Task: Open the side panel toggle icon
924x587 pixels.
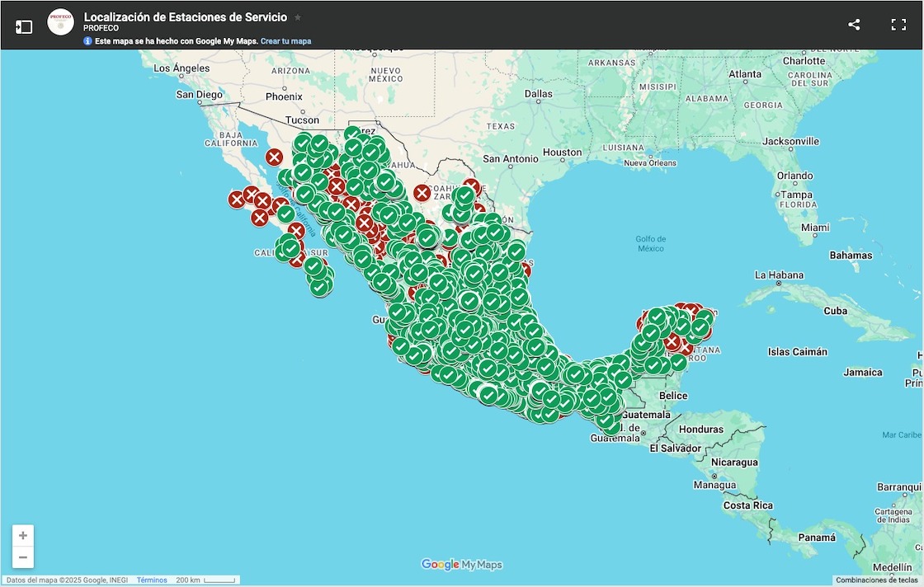Action: [x=24, y=26]
